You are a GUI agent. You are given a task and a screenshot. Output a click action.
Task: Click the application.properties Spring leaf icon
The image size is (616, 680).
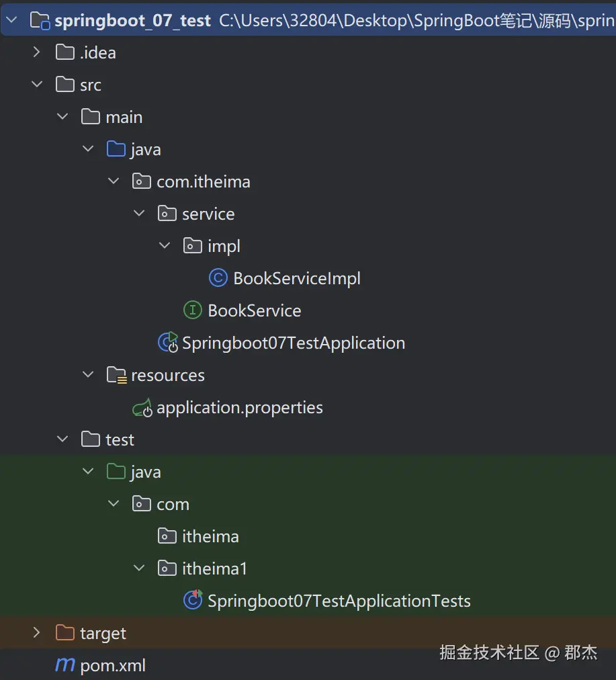click(142, 407)
